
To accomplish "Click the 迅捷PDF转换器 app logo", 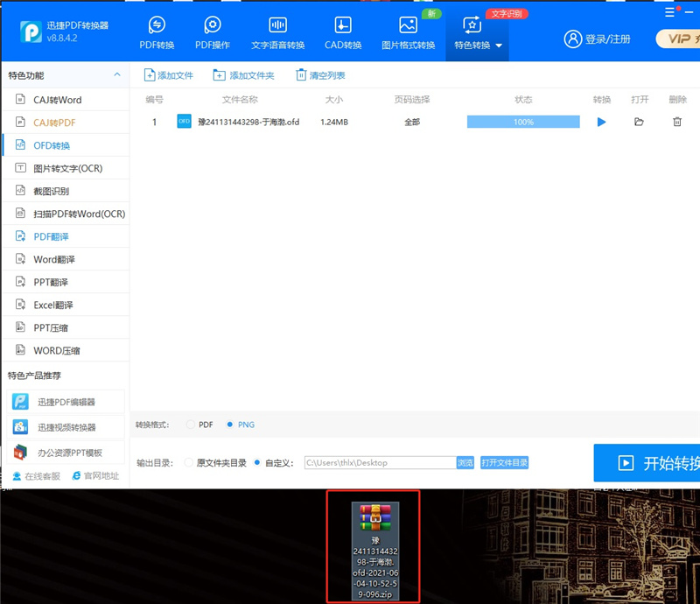I will [31, 32].
